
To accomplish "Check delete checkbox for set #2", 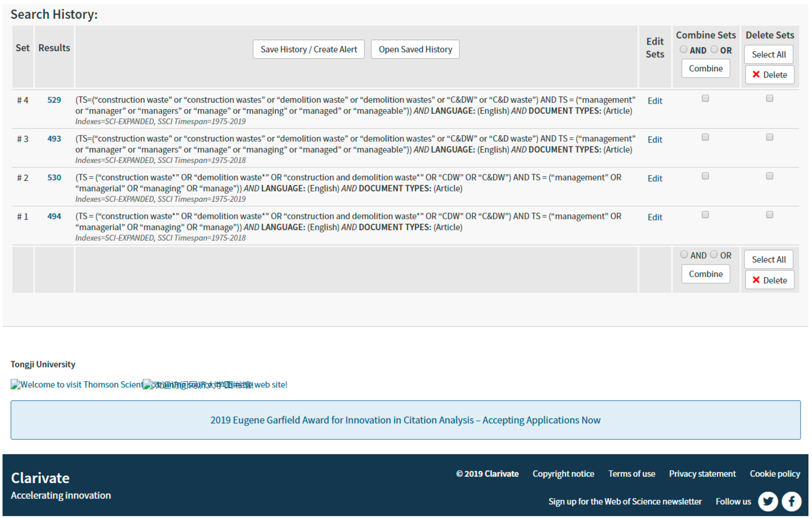I will point(769,176).
